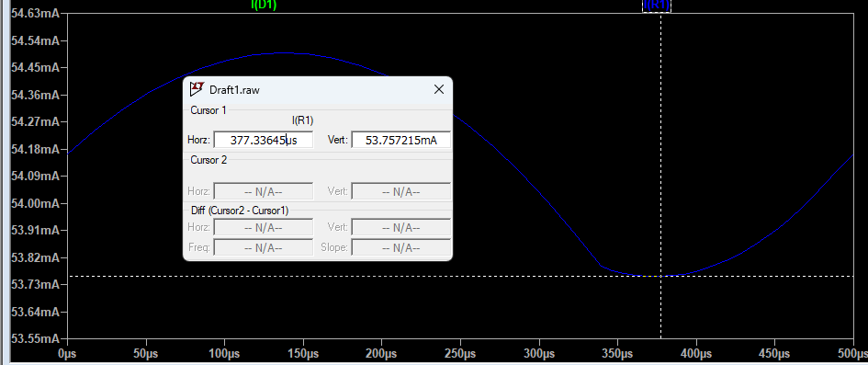
Task: Click the Cursor 1 group label
Action: 209,110
